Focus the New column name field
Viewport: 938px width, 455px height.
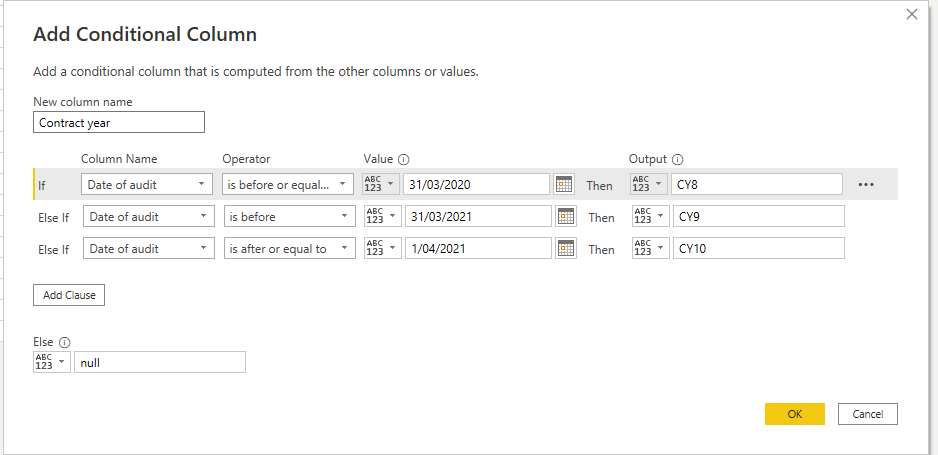[119, 122]
